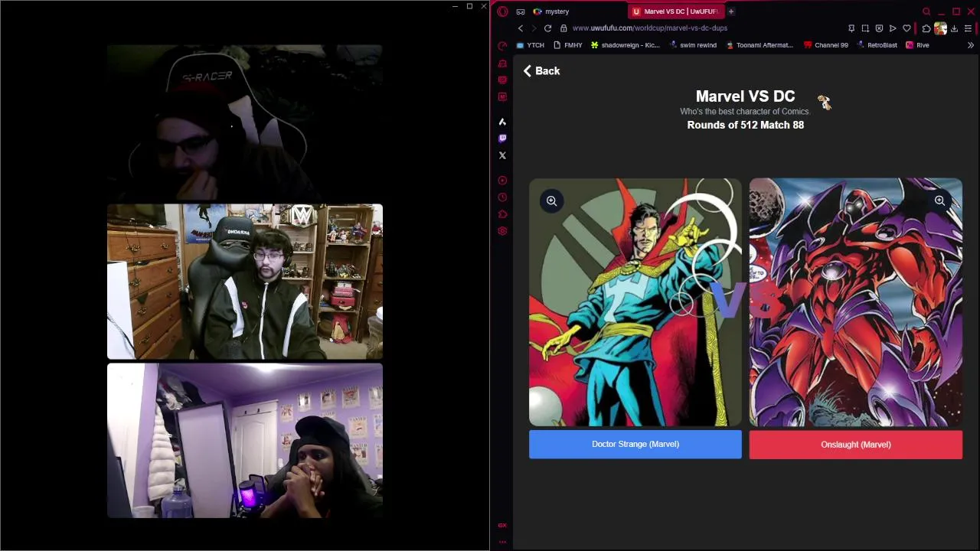Open the GX icon at the sidebar bottom
The width and height of the screenshot is (980, 551).
click(x=502, y=525)
